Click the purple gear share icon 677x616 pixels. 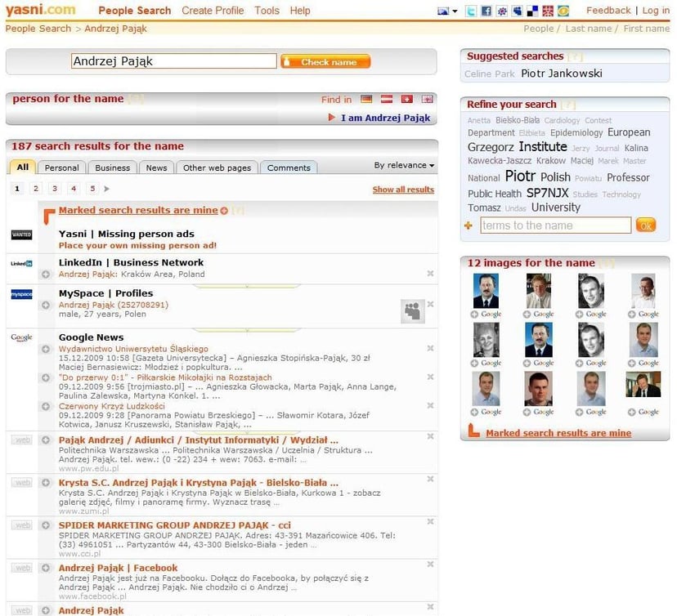click(502, 11)
